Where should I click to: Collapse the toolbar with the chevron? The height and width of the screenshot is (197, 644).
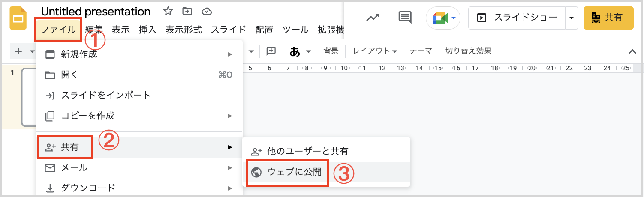pos(632,51)
